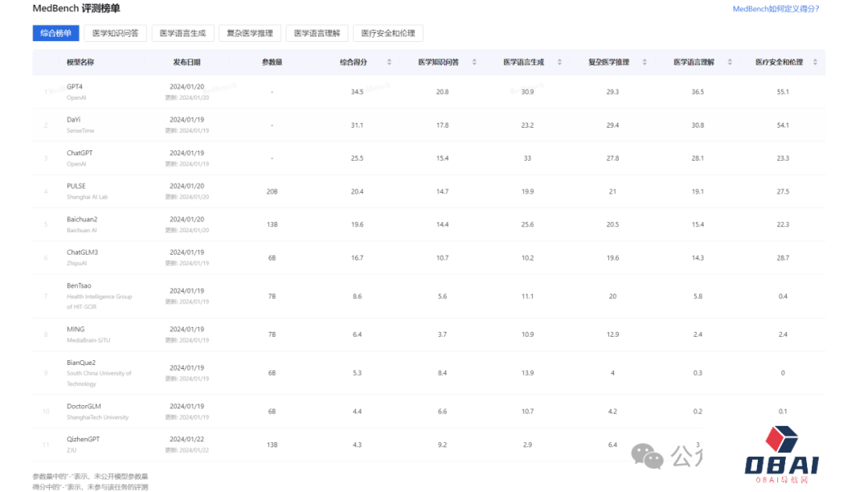Click the 发布日期 column header

(186, 62)
